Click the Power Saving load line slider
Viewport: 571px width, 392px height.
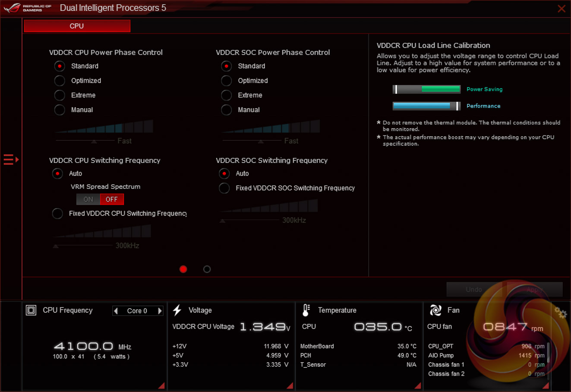(427, 89)
